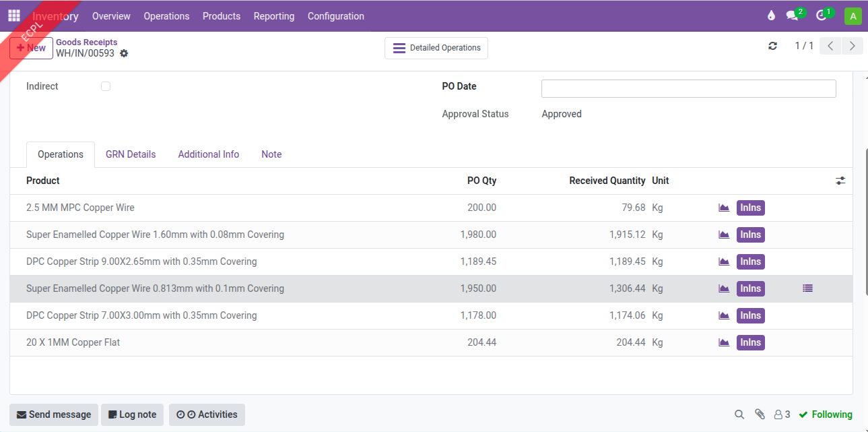
Task: Open the Additional Info tab
Action: (x=208, y=154)
